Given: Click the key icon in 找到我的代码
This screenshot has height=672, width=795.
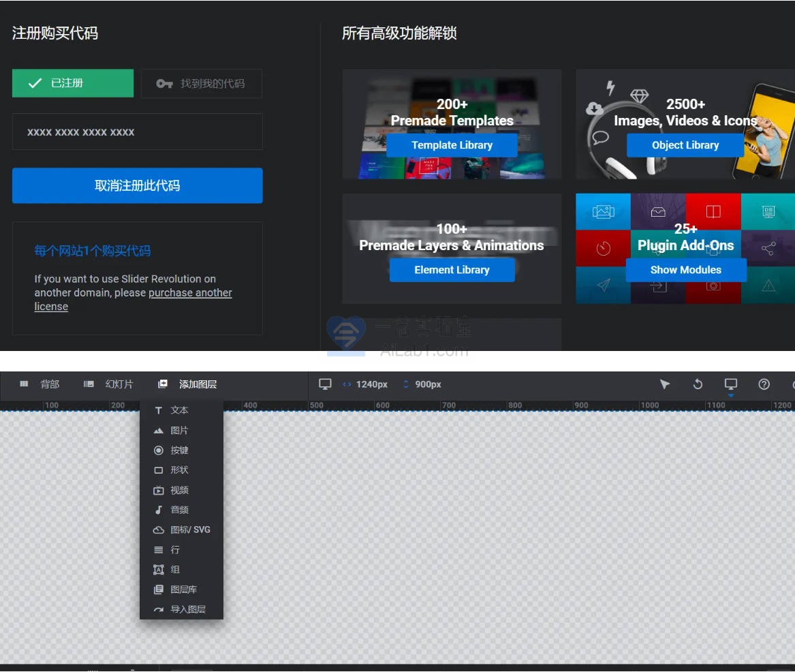Looking at the screenshot, I should coord(164,84).
